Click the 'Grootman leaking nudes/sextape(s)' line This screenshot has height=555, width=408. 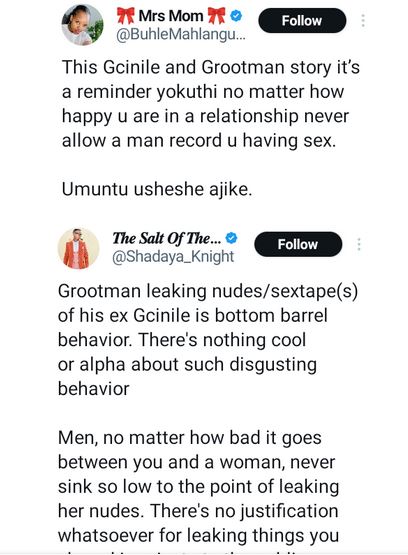pyautogui.click(x=208, y=291)
